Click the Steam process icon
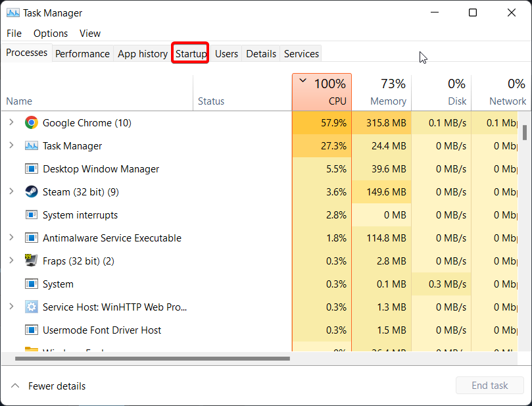This screenshot has height=406, width=532. coord(31,192)
